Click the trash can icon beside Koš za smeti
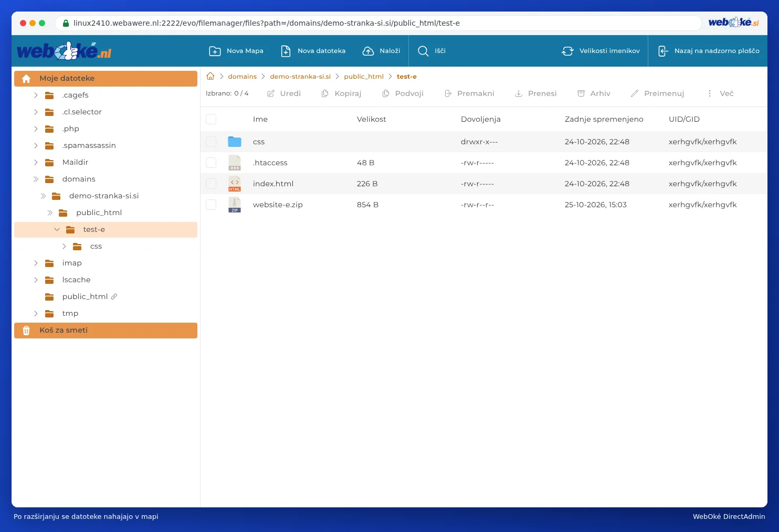This screenshot has width=779, height=532. (x=26, y=331)
